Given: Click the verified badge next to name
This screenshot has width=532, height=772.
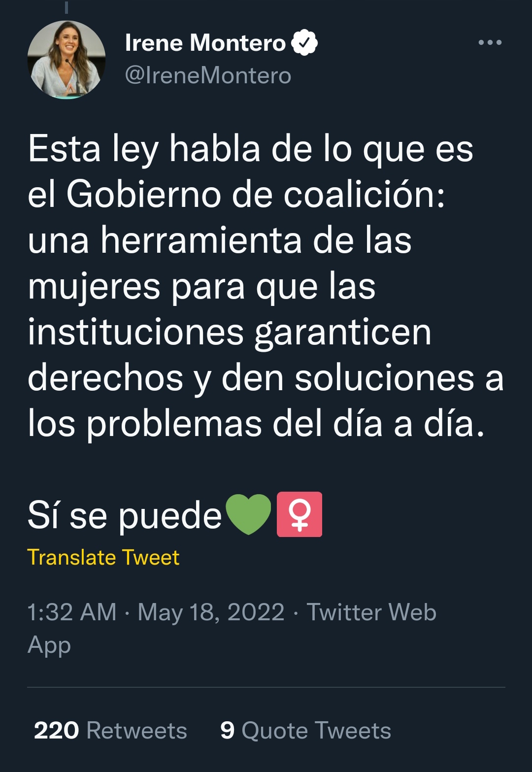Looking at the screenshot, I should [x=304, y=43].
